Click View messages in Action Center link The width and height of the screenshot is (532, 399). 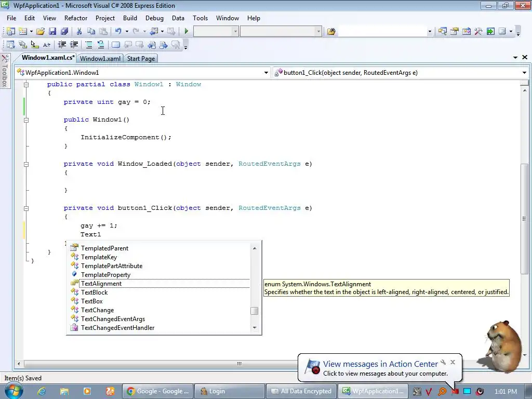pyautogui.click(x=380, y=364)
